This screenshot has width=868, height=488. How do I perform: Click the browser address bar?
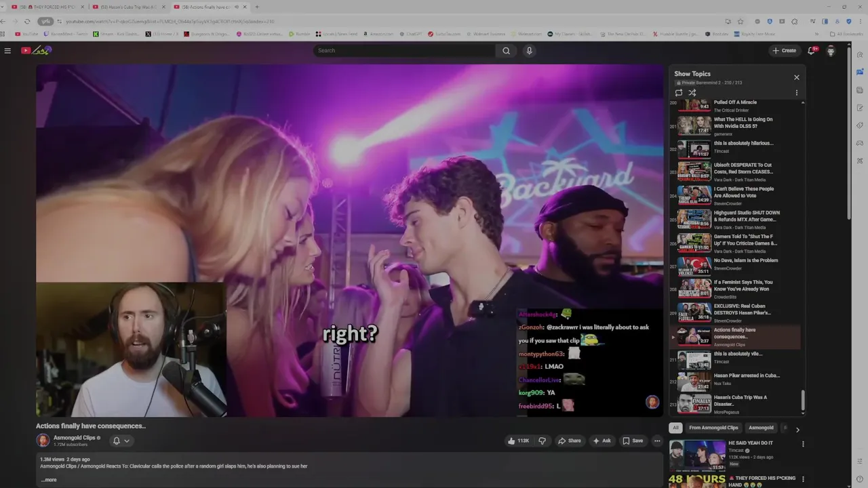click(x=380, y=21)
